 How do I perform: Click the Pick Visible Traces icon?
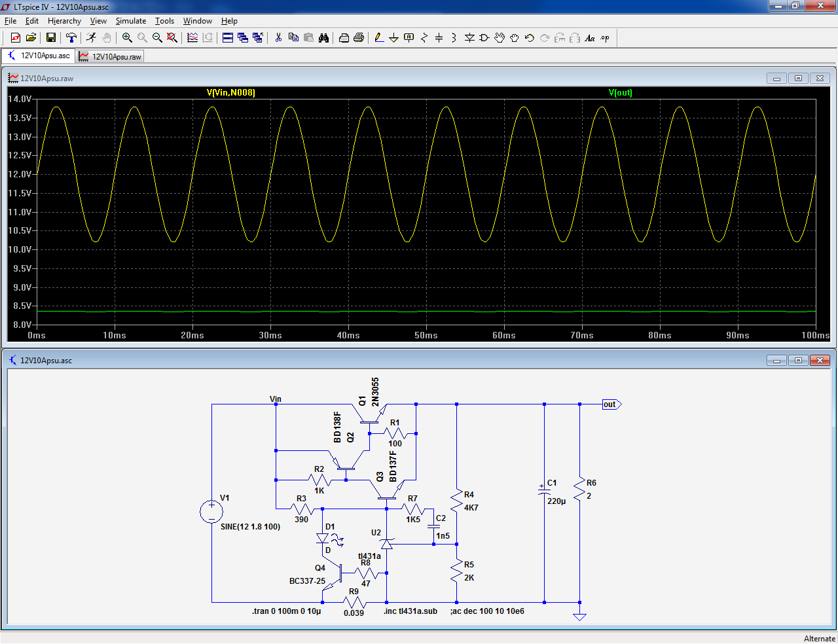[192, 38]
